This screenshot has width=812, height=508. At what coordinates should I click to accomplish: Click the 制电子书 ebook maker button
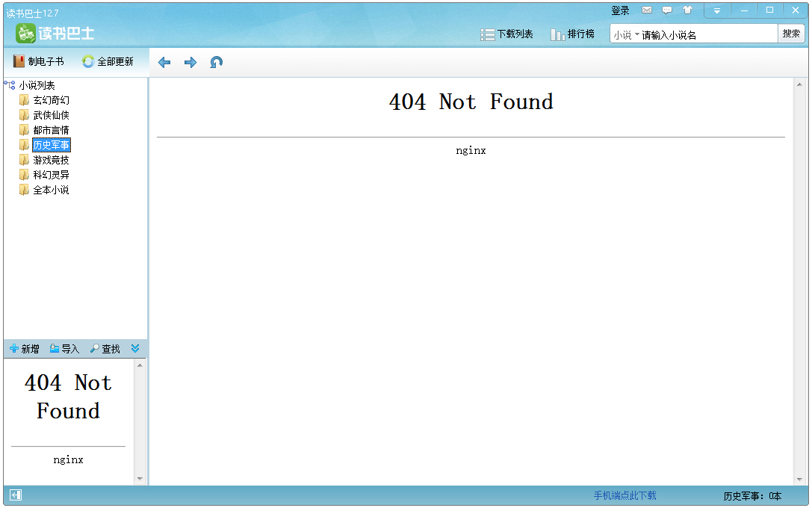[38, 62]
